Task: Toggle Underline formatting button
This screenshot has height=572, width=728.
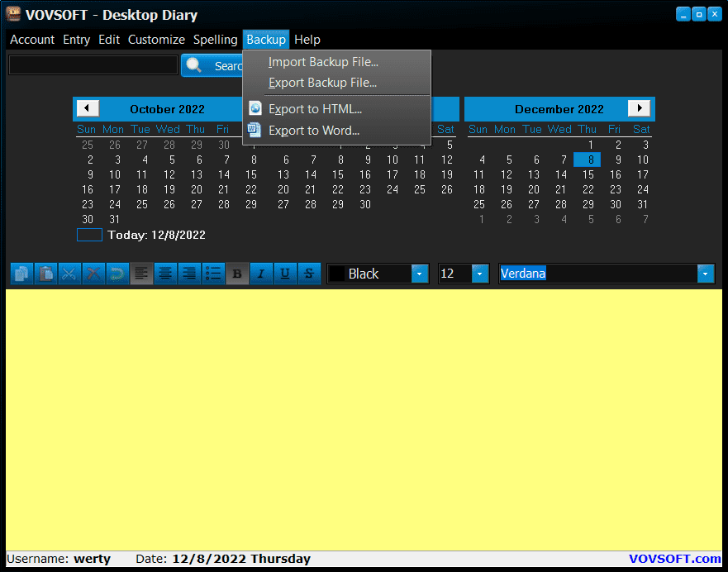Action: click(x=285, y=274)
